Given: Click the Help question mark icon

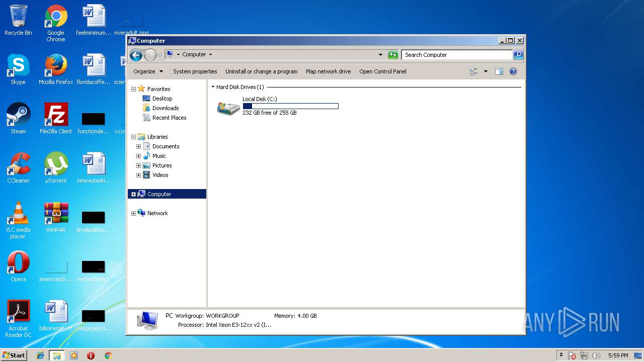Looking at the screenshot, I should 513,71.
